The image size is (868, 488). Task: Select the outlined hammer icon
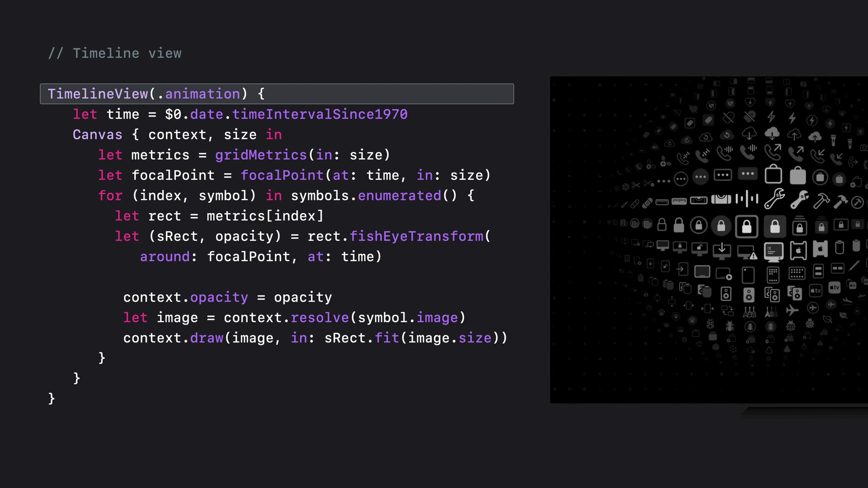coord(821,200)
